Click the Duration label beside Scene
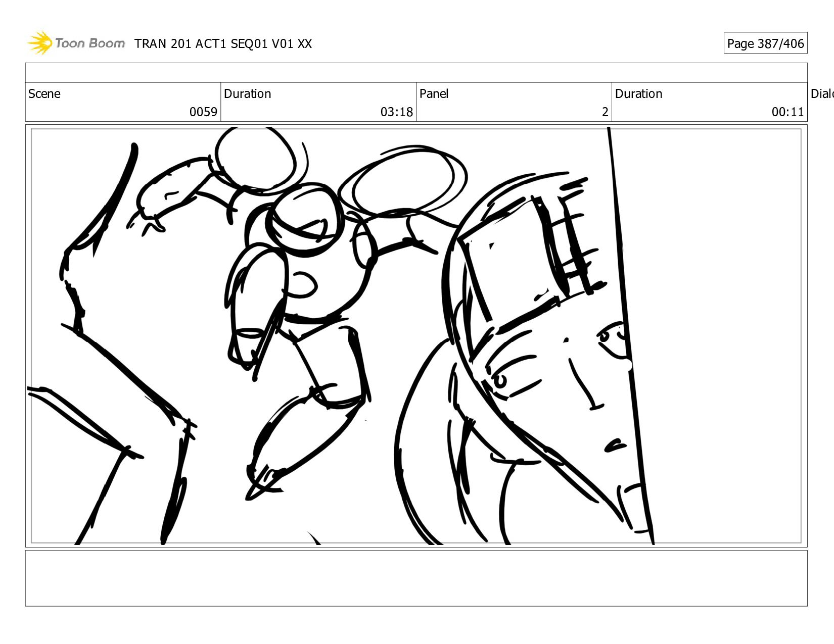834x644 pixels. [x=248, y=94]
